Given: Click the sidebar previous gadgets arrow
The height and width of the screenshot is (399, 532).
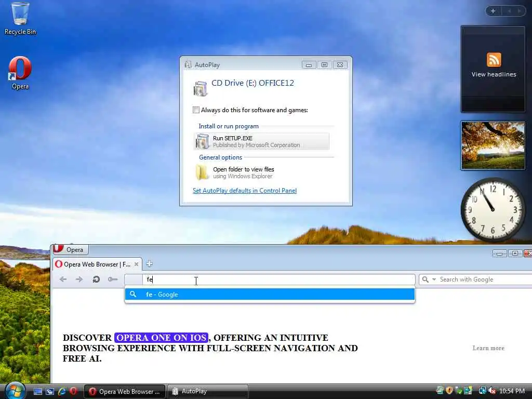Looking at the screenshot, I should pyautogui.click(x=509, y=11).
